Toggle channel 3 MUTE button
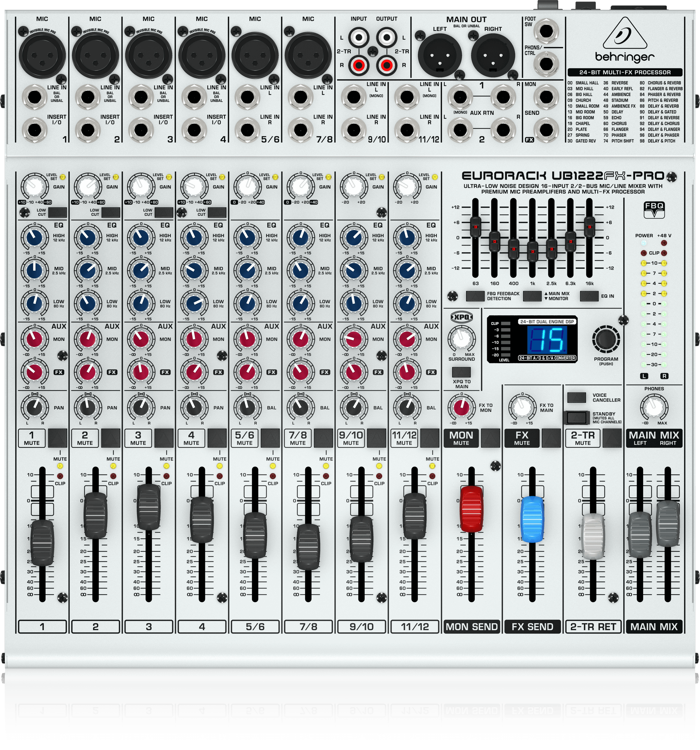700x750 pixels. (164, 438)
